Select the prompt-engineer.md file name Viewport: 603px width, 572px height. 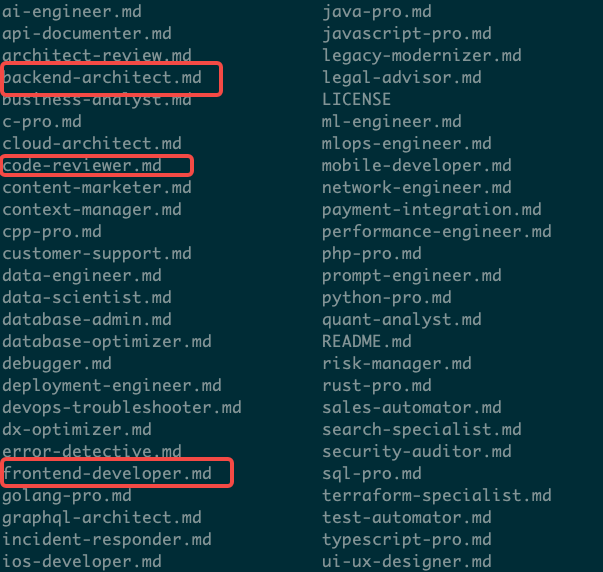point(412,276)
